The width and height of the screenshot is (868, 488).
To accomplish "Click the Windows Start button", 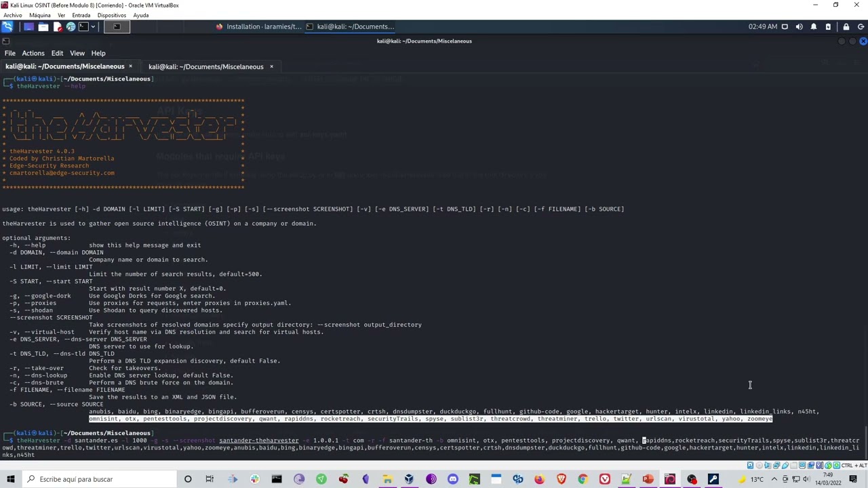I will [11, 479].
